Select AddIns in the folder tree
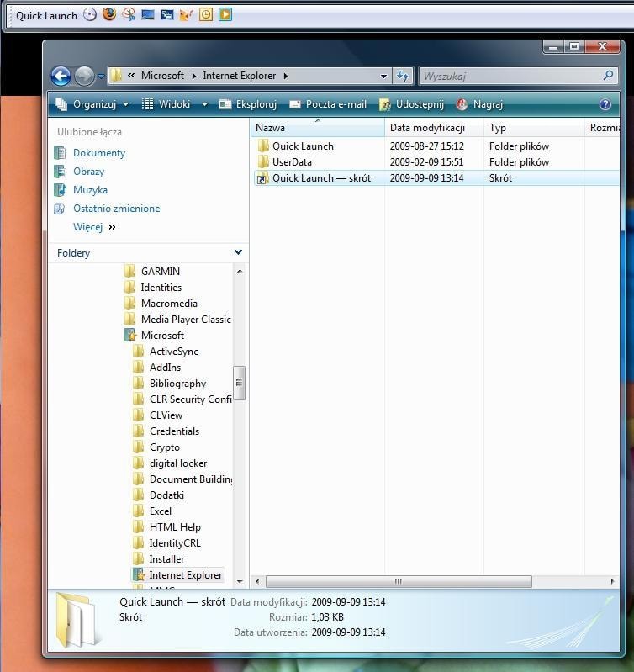 tap(165, 368)
